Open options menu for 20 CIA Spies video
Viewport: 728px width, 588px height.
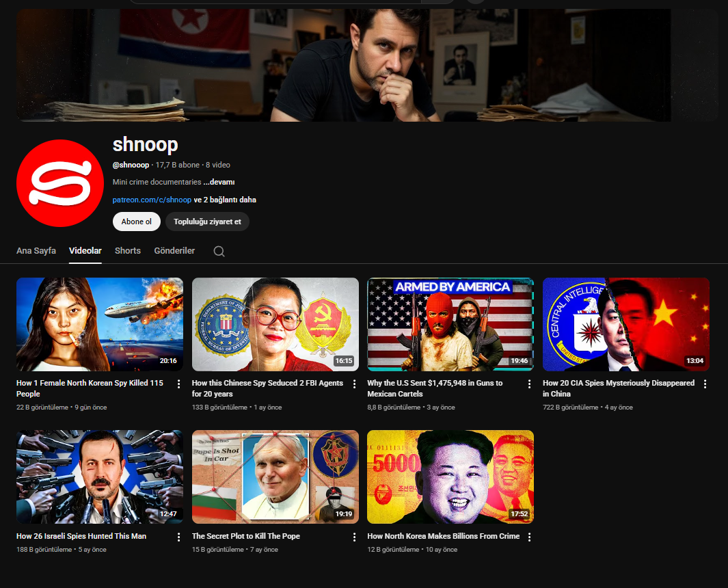705,384
